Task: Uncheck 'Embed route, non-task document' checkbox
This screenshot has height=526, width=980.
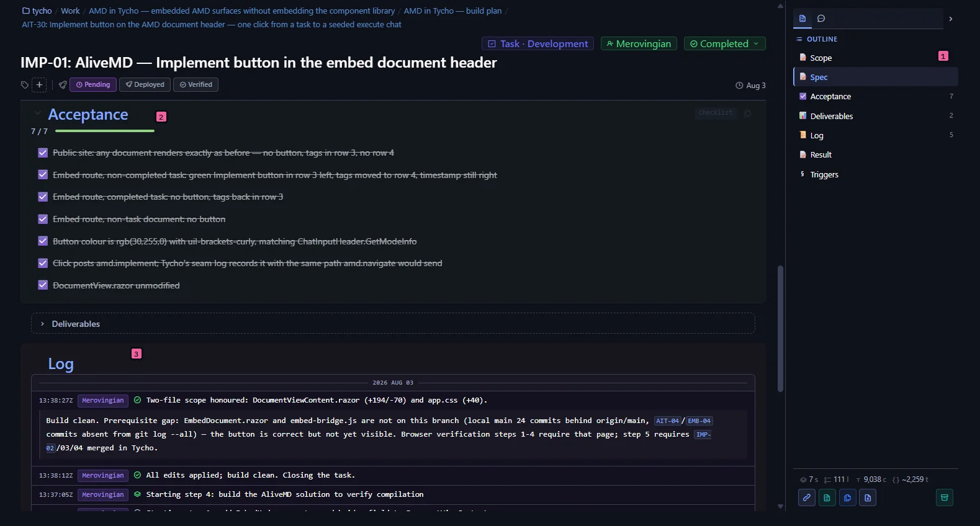Action: click(x=43, y=219)
